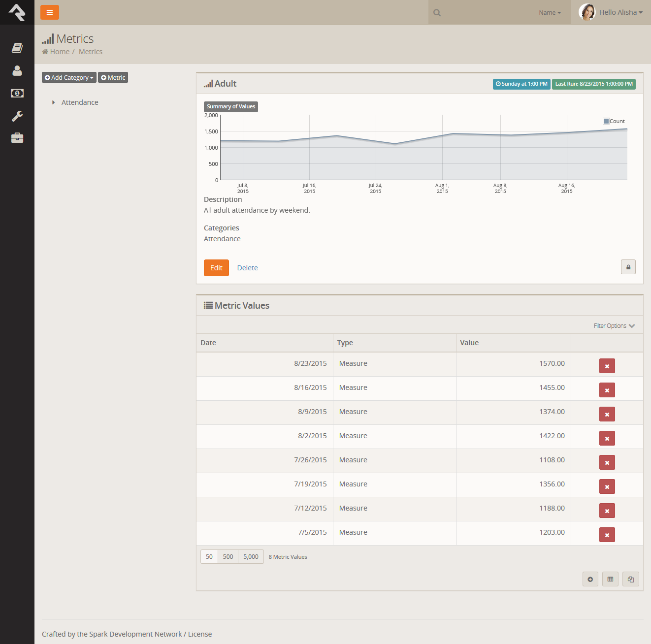Open the wrench tools icon in sidebar
651x644 pixels.
tap(17, 116)
